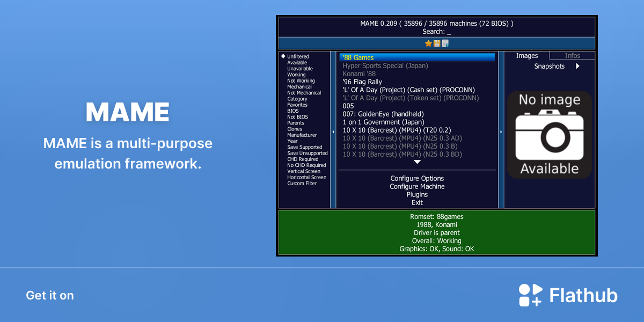Select 007: GoldenEye (handheld)
The width and height of the screenshot is (644, 322).
(x=383, y=114)
